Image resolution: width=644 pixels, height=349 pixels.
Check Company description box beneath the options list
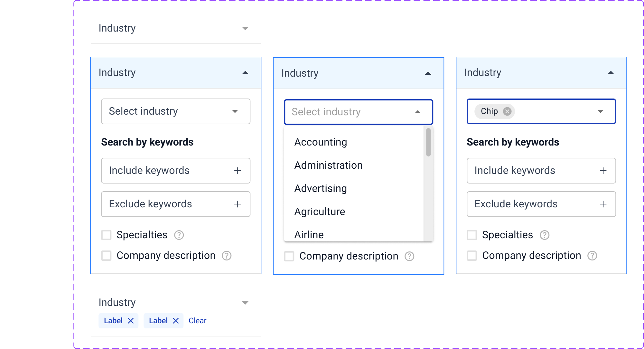click(289, 256)
